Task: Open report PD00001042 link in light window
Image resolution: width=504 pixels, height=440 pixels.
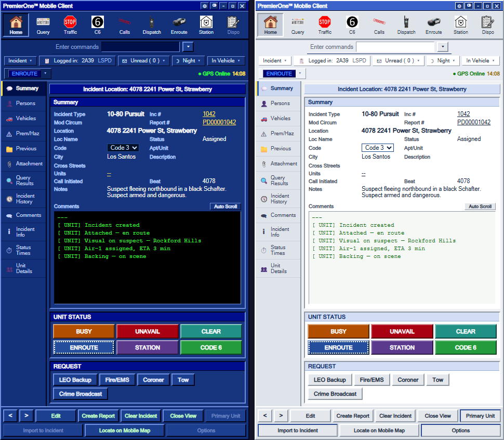Action: [x=474, y=122]
